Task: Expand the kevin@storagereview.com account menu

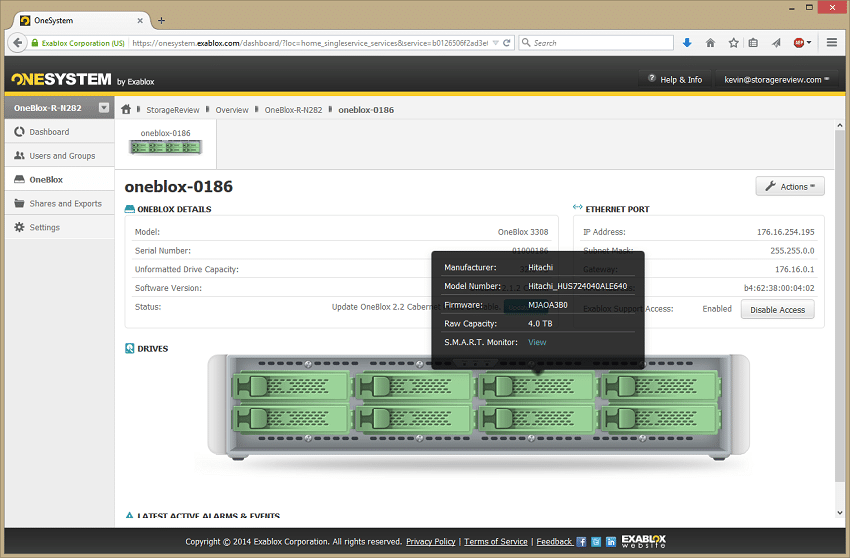Action: [776, 80]
